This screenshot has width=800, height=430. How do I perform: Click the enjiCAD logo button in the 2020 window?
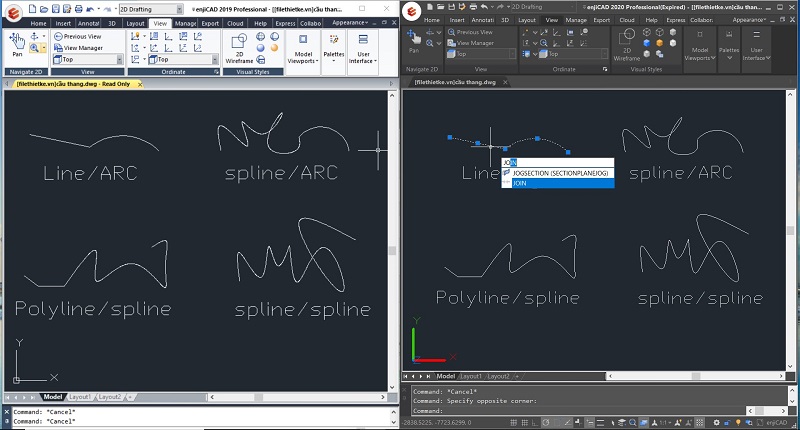412,11
